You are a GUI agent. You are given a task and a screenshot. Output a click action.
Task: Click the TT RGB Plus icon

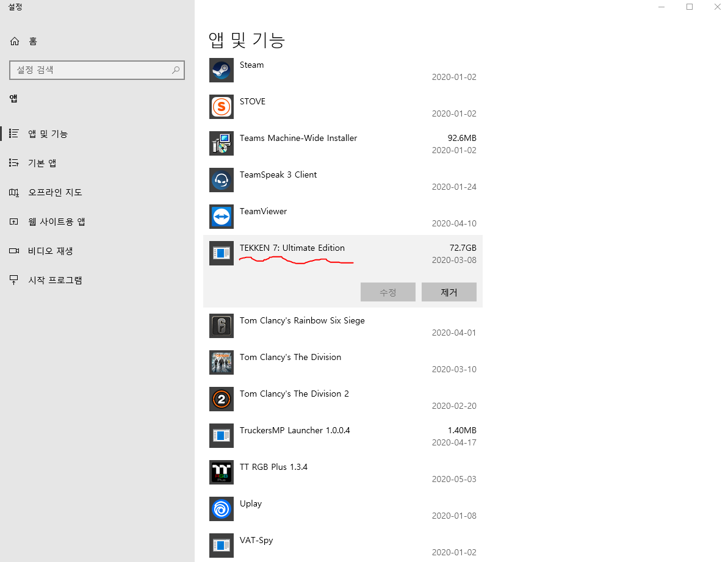click(222, 472)
